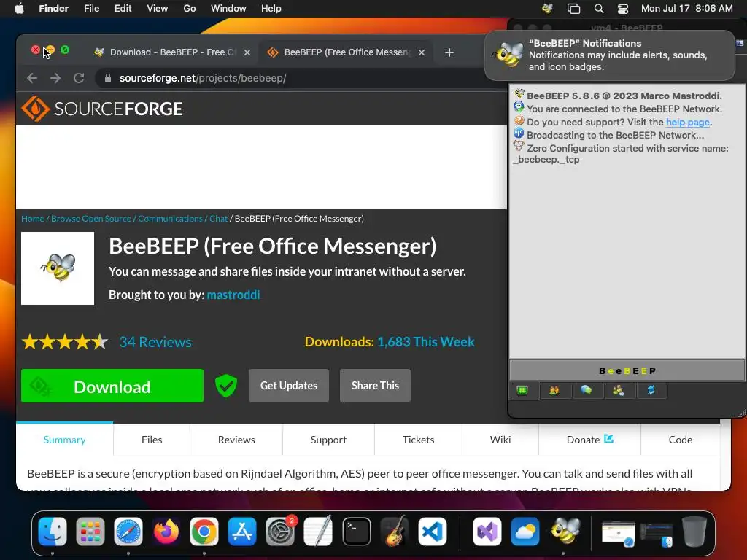Click the green shield security badge
Image resolution: width=747 pixels, height=560 pixels.
tap(226, 386)
